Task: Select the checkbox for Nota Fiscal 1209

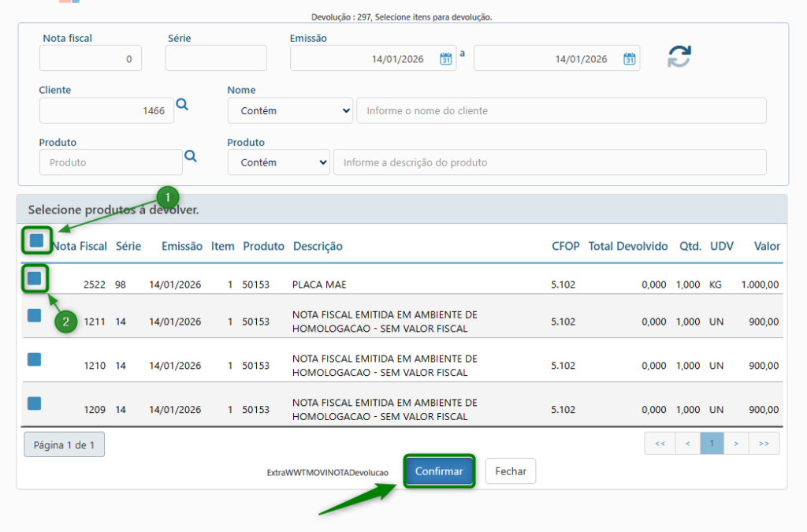Action: 35,404
